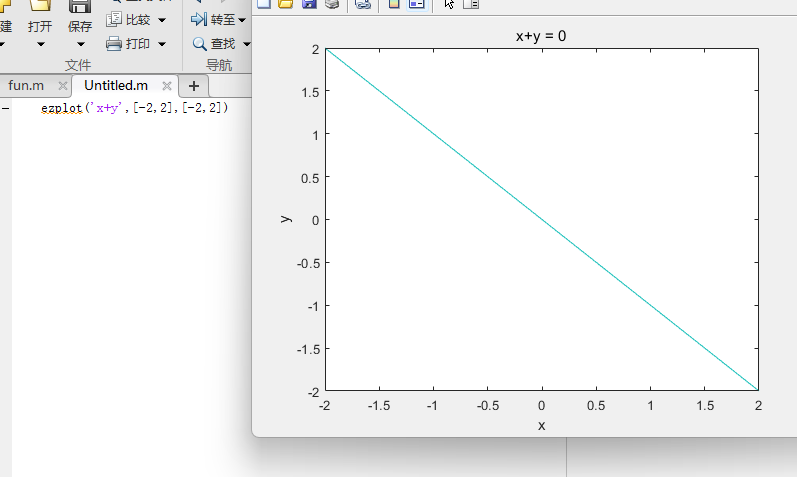Switch to the Untitled.m tab

pyautogui.click(x=116, y=85)
